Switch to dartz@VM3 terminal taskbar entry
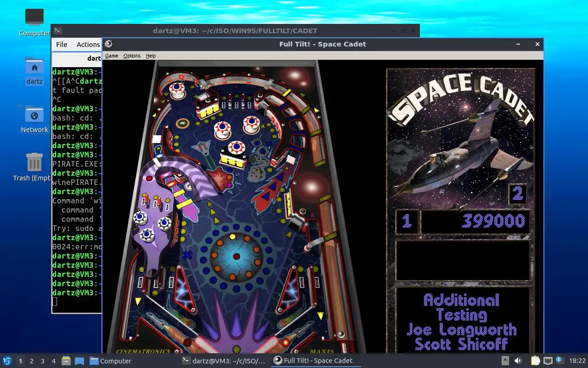The image size is (588, 368). click(x=224, y=361)
